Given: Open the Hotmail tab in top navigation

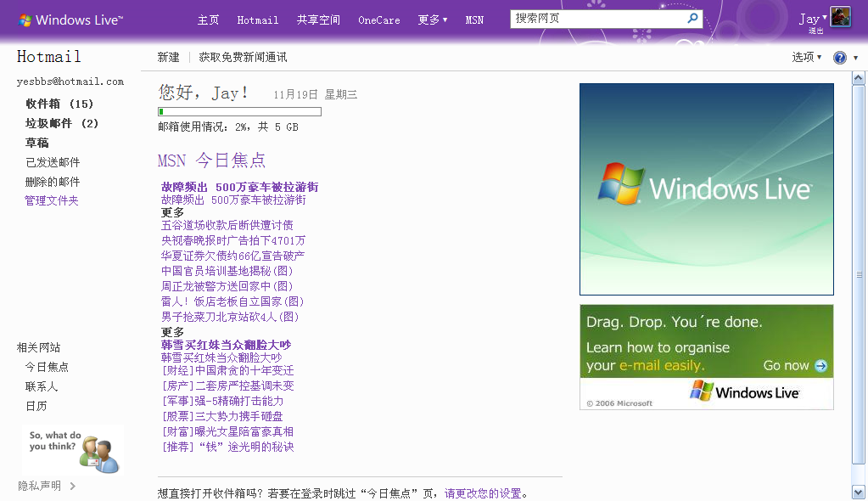Looking at the screenshot, I should 257,20.
